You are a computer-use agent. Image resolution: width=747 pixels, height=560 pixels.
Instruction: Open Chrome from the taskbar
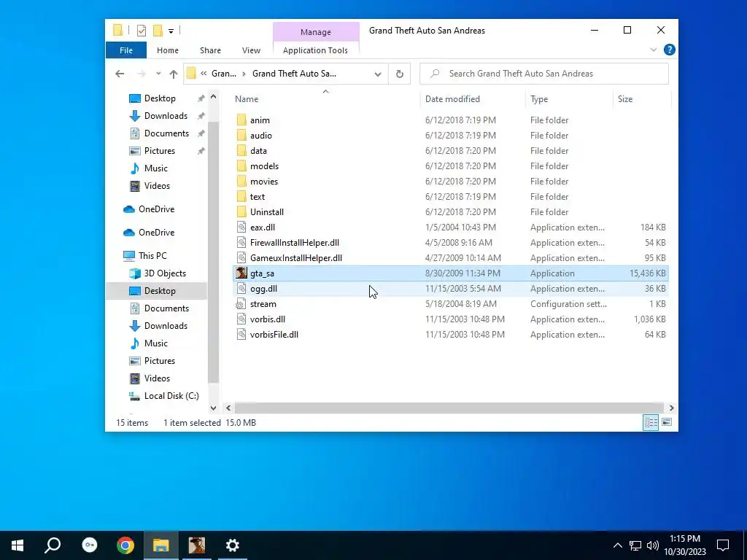pyautogui.click(x=125, y=545)
